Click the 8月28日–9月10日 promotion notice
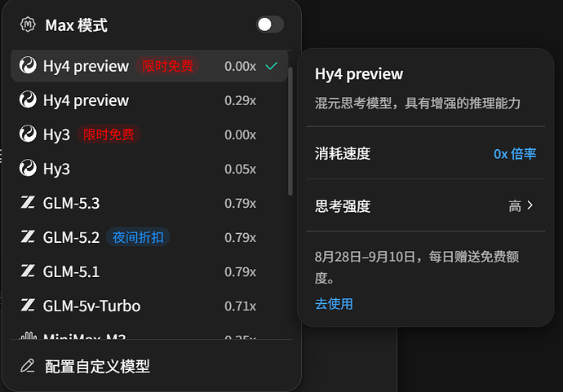This screenshot has width=563, height=392. tap(417, 267)
